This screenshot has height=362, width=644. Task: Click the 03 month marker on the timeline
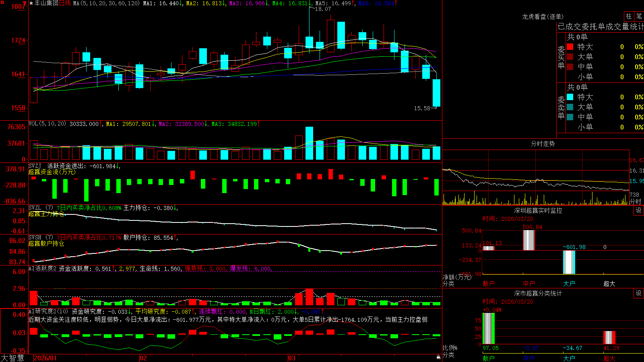[x=292, y=358]
